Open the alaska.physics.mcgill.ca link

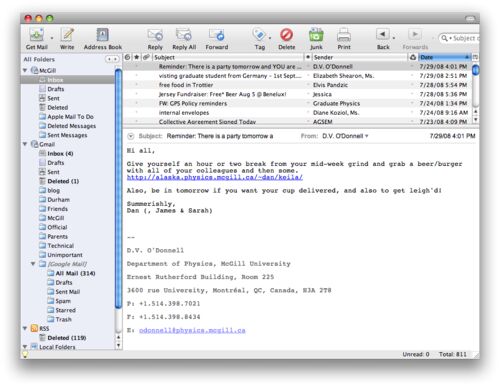[x=215, y=177]
